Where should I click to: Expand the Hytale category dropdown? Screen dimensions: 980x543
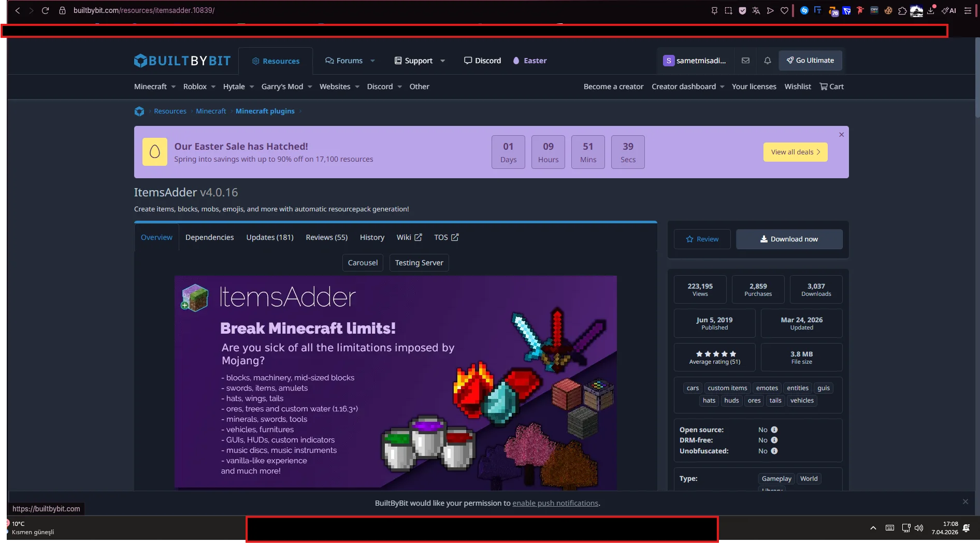tap(251, 87)
